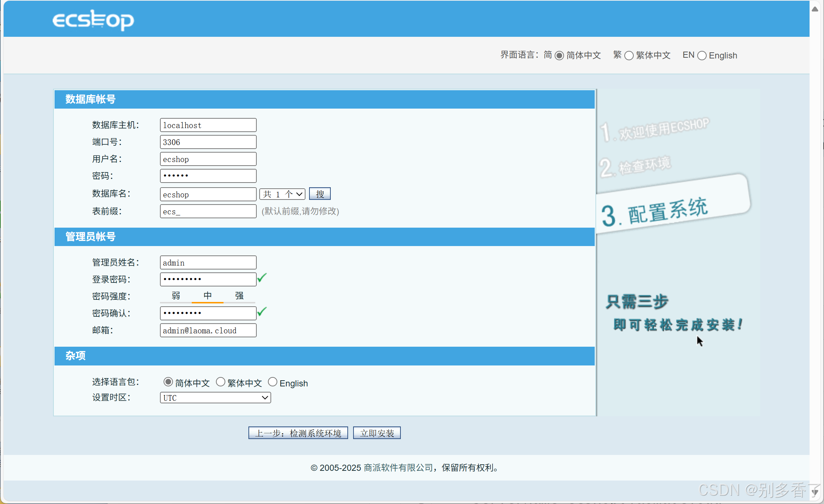Click green checkmark beside password confirmation

(262, 312)
